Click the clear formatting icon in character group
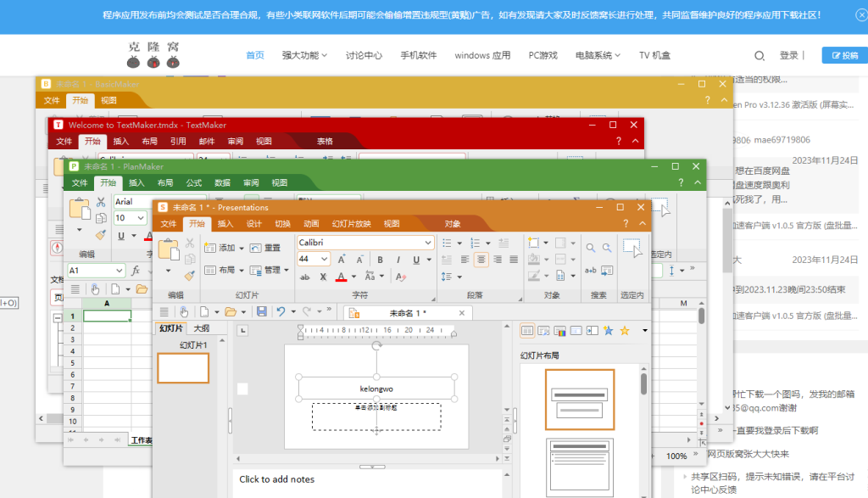This screenshot has height=498, width=868. tap(401, 277)
